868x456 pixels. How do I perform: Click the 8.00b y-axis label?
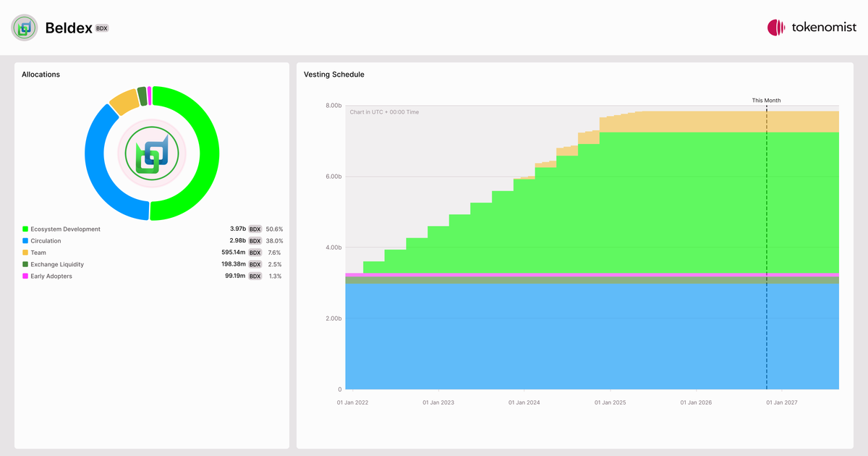333,106
